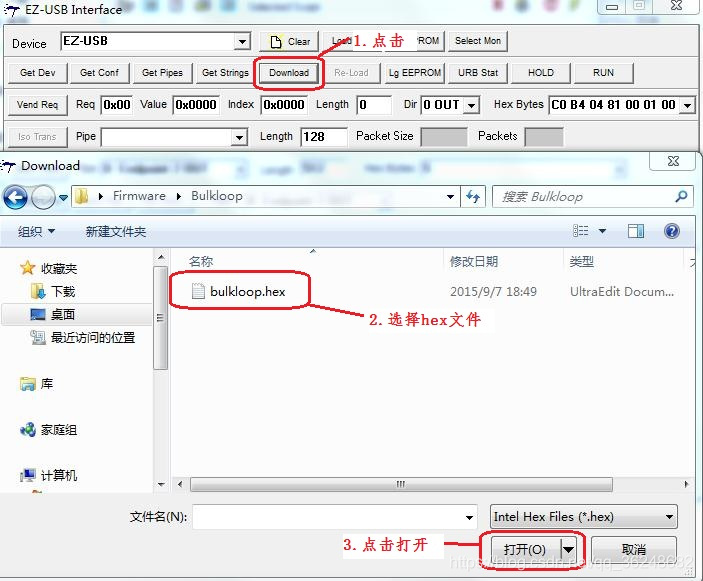Expand the address bar dropdown arrow
The height and width of the screenshot is (581, 703).
click(450, 197)
